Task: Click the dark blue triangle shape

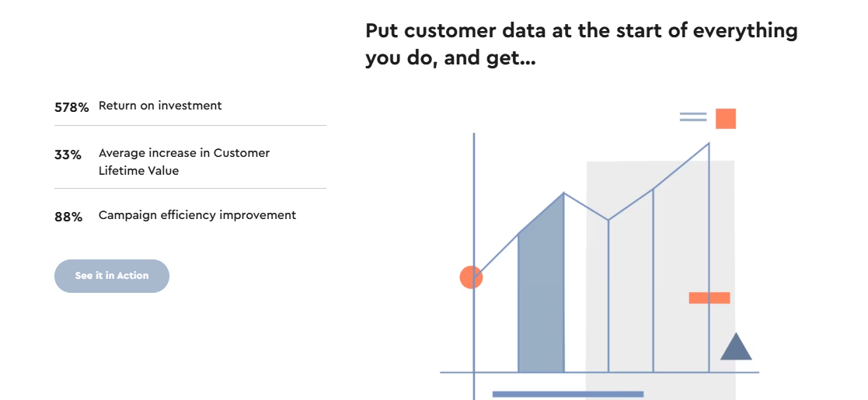Action: 736,346
